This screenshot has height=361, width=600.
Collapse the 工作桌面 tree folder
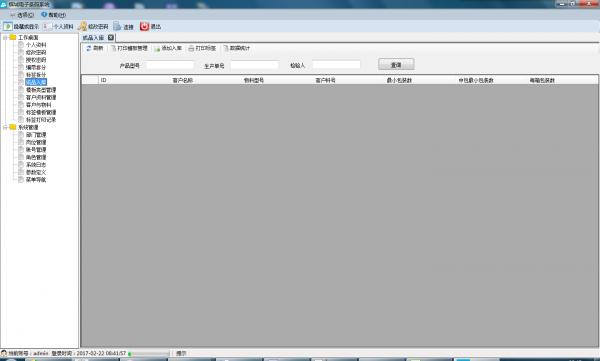5,38
